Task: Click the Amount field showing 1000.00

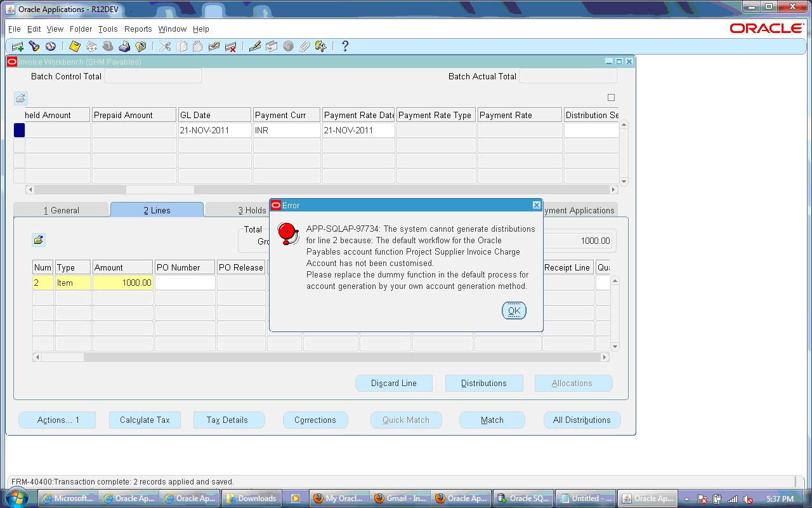Action: [x=123, y=283]
